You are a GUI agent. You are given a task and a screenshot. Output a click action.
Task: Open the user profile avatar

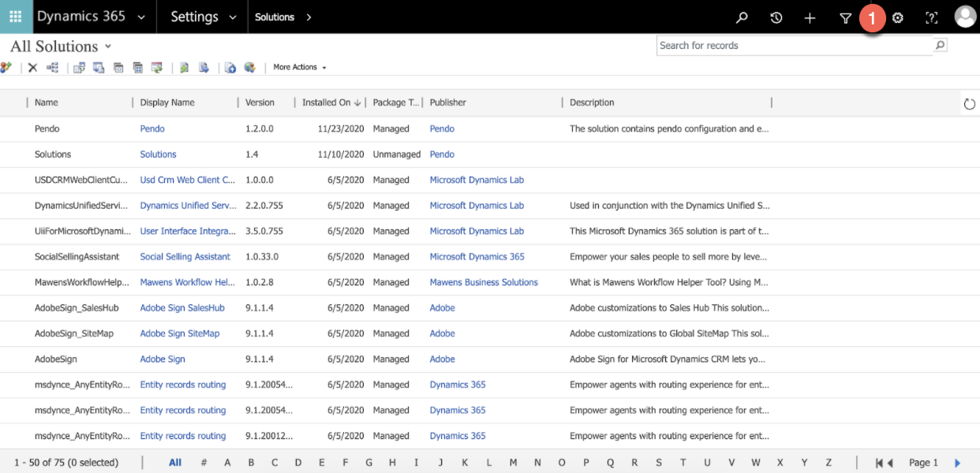965,17
